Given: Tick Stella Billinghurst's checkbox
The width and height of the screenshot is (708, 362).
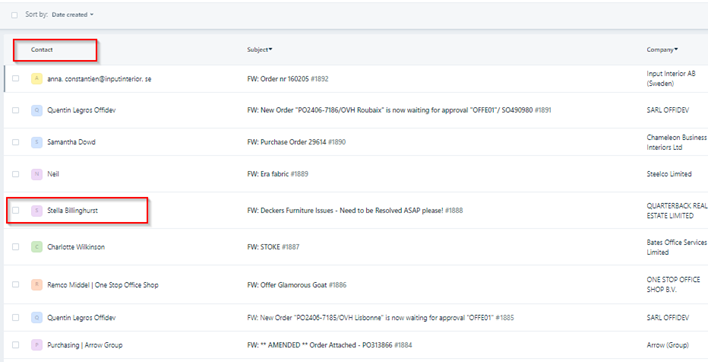Looking at the screenshot, I should [16, 210].
